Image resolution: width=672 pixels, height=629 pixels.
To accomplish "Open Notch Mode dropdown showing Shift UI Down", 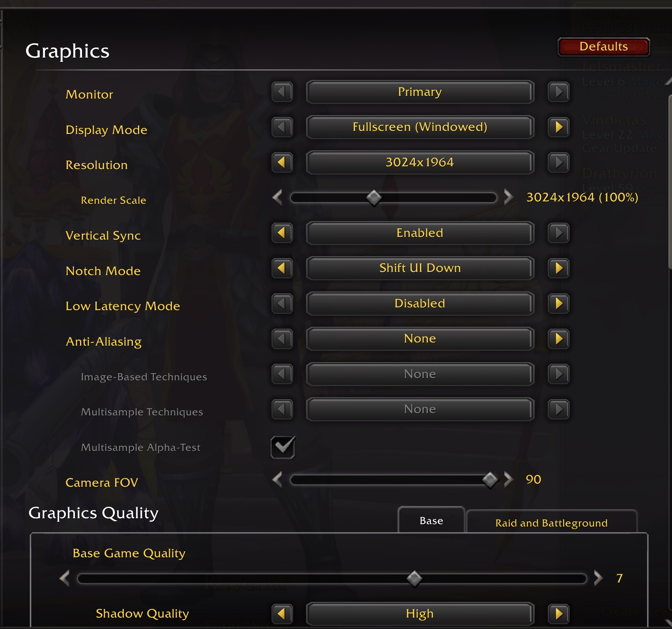I will click(420, 268).
